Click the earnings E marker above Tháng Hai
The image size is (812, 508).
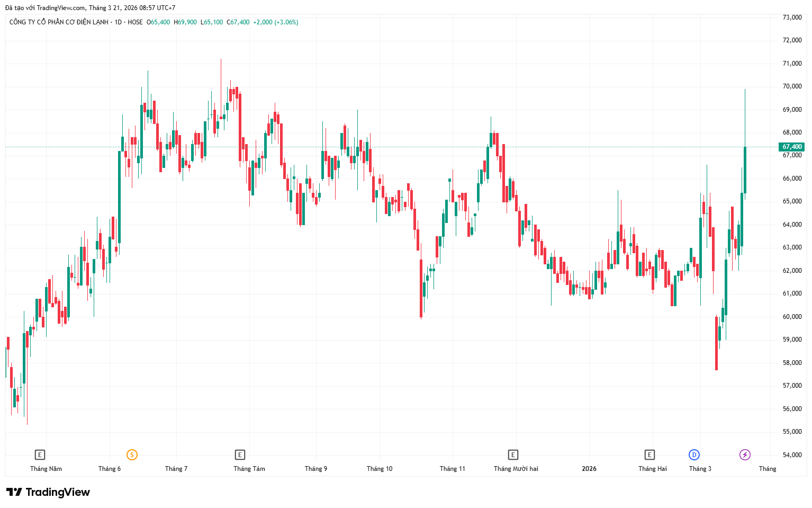(x=649, y=454)
